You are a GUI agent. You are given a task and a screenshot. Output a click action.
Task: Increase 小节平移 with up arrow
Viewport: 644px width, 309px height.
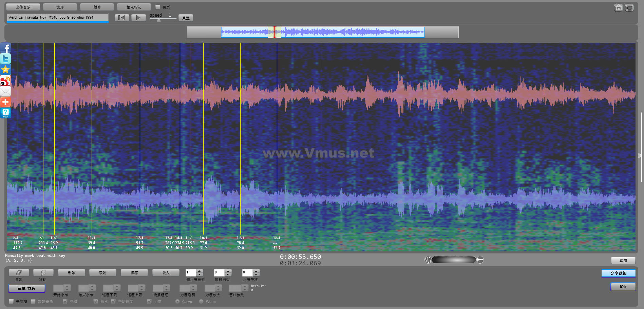coord(256,271)
